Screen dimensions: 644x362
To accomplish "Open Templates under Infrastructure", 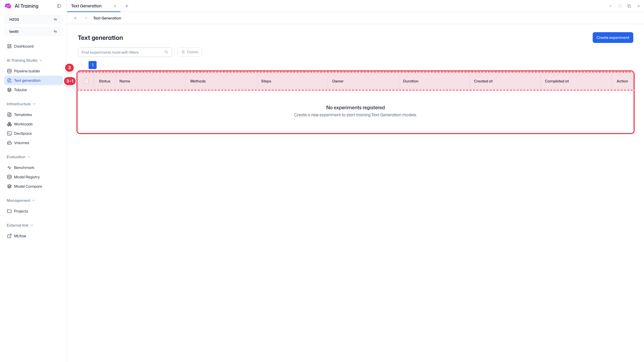I will point(33,115).
